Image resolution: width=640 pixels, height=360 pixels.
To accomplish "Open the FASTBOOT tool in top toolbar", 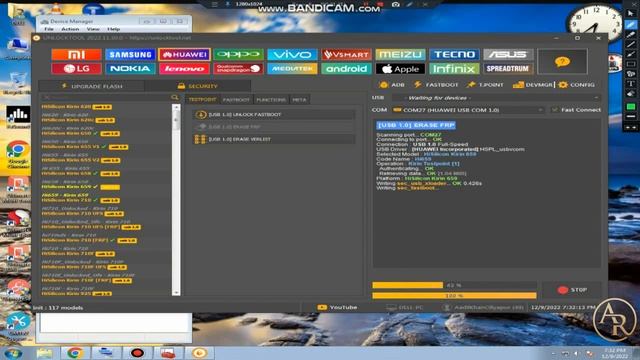I will pyautogui.click(x=436, y=85).
